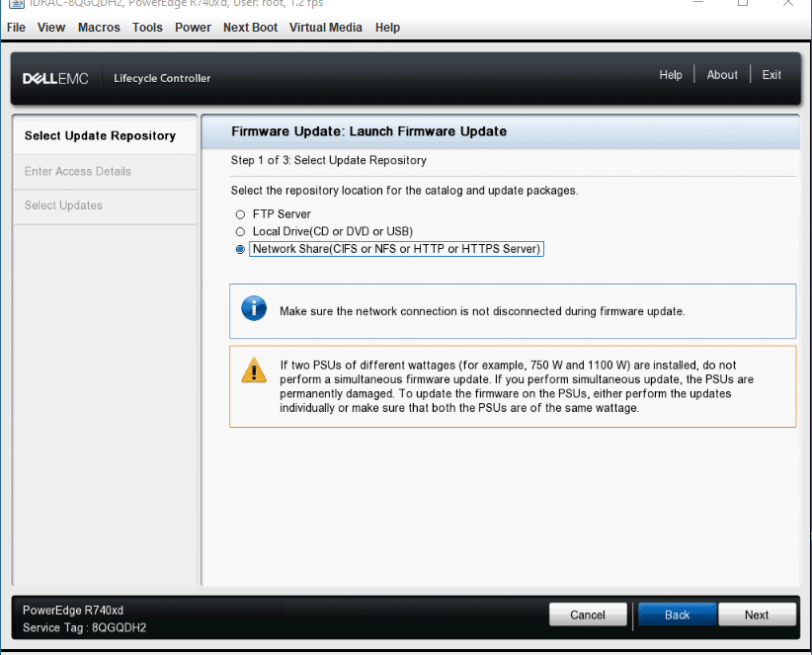The width and height of the screenshot is (812, 655).
Task: Select the 'Enter Access Details' step
Action: point(105,171)
